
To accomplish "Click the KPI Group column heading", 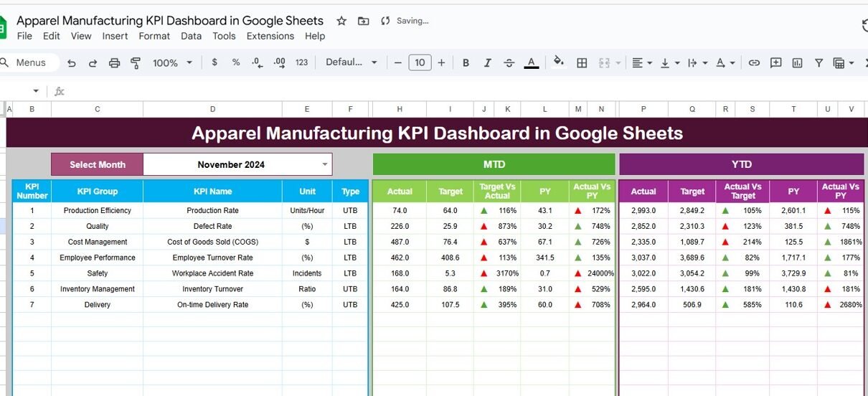I will coord(97,192).
